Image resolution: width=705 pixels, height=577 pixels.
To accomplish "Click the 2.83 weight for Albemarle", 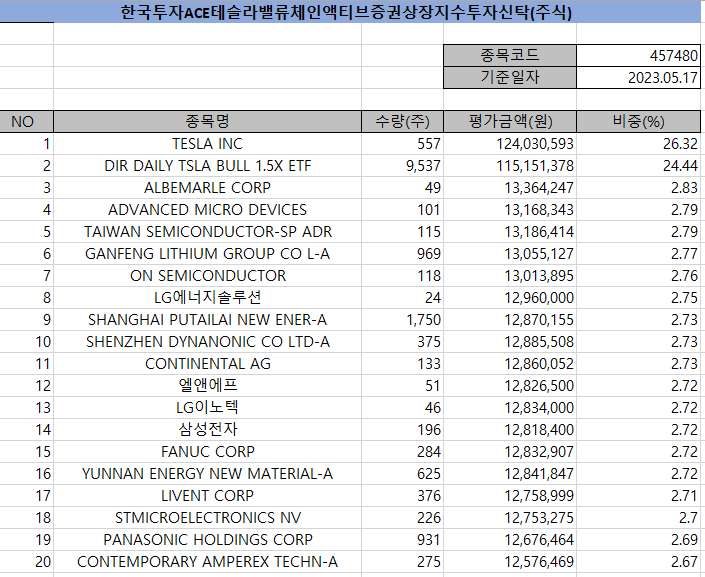I will (638, 188).
